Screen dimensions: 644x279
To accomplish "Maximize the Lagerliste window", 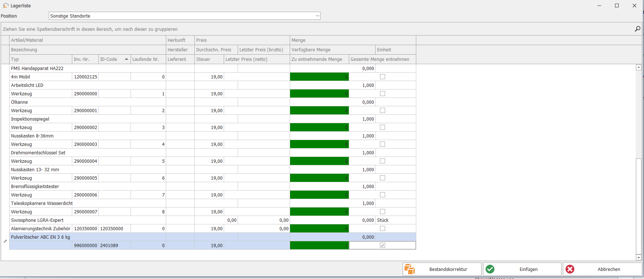I will (617, 5).
